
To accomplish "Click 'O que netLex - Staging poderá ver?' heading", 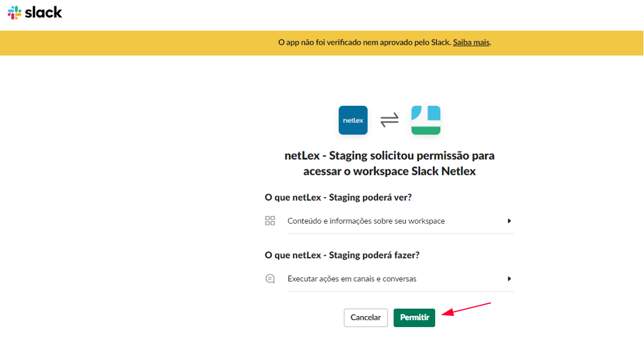I will click(338, 197).
